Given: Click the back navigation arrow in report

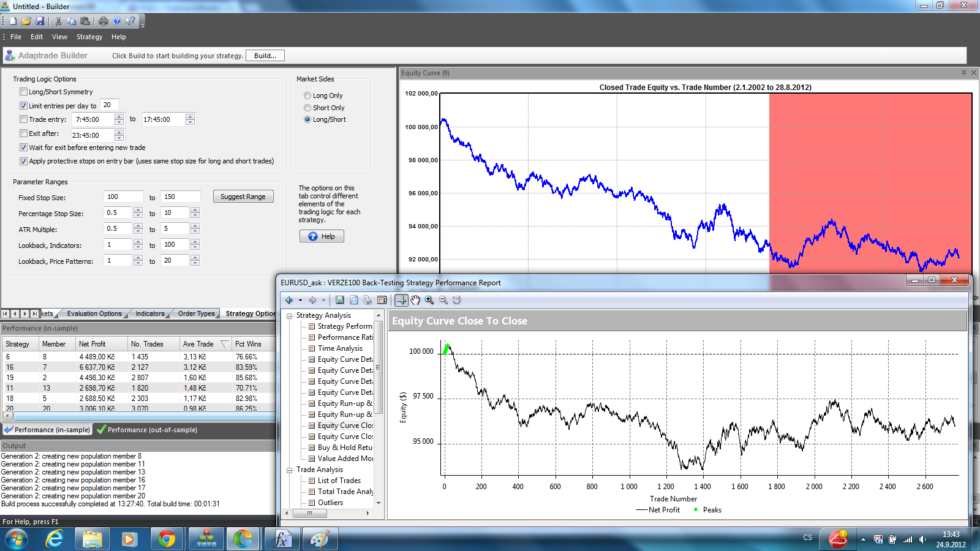Looking at the screenshot, I should [289, 300].
